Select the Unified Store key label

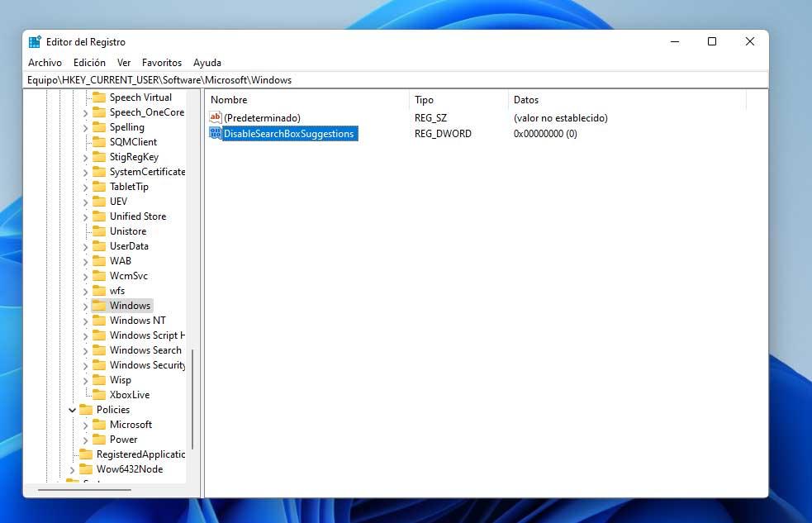pos(138,216)
